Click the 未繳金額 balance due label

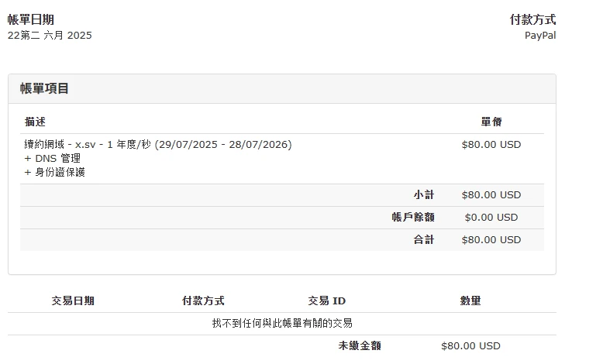point(360,346)
